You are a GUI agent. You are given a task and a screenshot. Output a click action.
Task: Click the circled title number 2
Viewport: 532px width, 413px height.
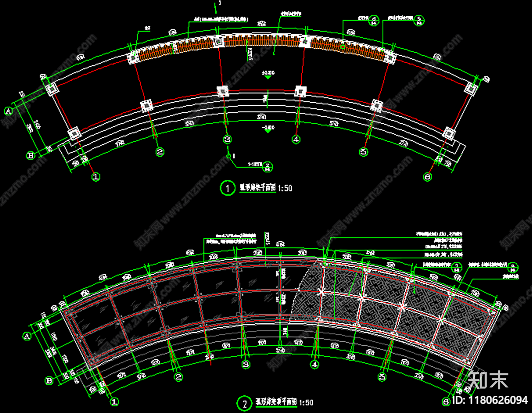(244, 403)
